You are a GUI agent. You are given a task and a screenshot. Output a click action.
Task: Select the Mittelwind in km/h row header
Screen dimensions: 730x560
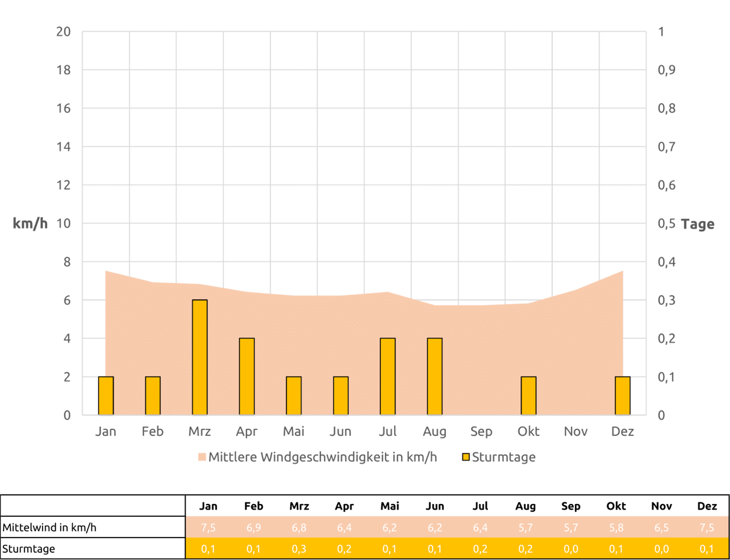pos(49,527)
